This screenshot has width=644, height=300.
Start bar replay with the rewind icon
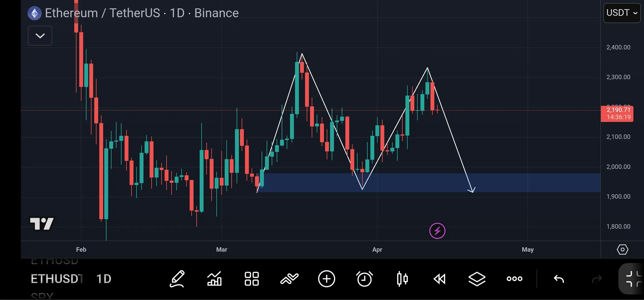(x=440, y=279)
